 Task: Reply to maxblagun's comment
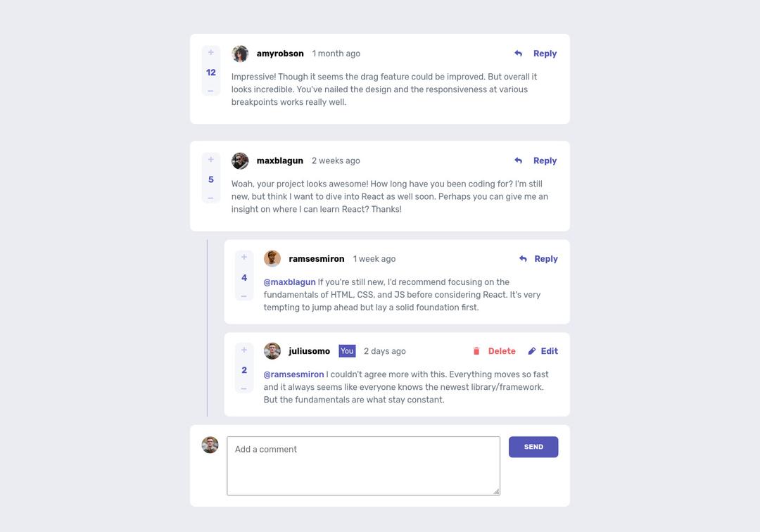pos(536,160)
